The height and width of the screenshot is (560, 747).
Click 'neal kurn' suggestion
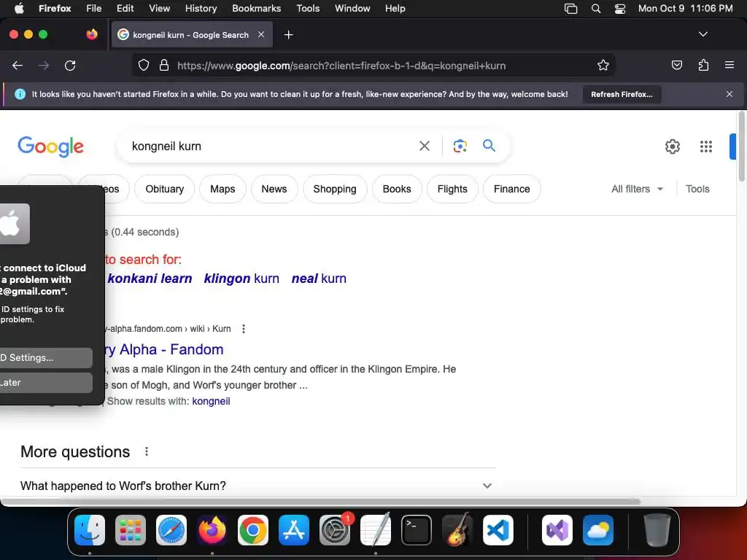[x=319, y=279]
